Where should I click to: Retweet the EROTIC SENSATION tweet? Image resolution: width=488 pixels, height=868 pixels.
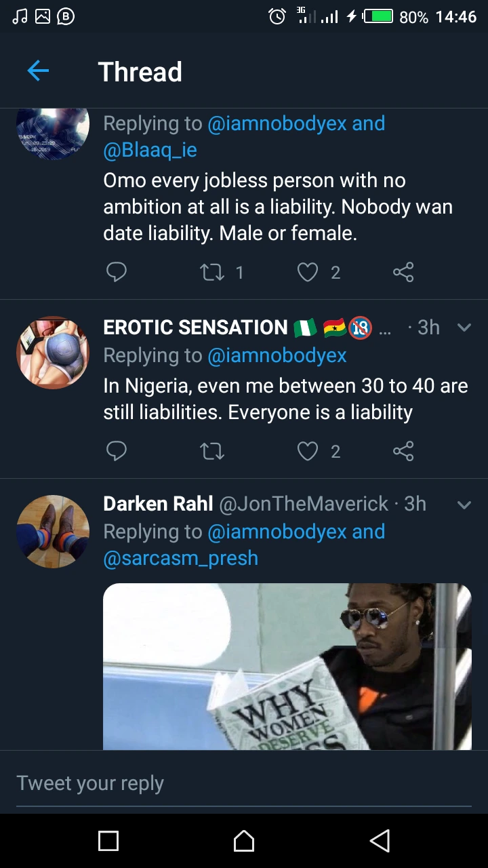(x=212, y=452)
